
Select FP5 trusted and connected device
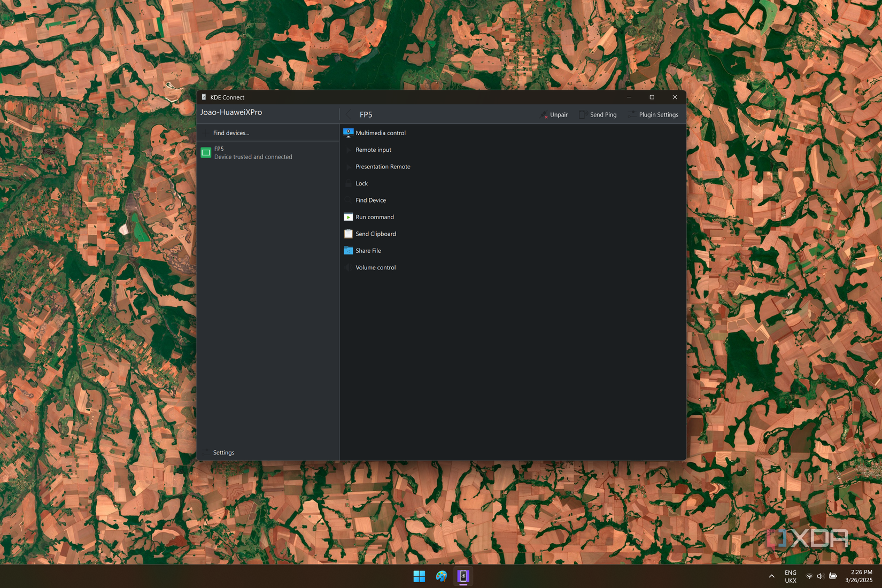[x=268, y=153]
